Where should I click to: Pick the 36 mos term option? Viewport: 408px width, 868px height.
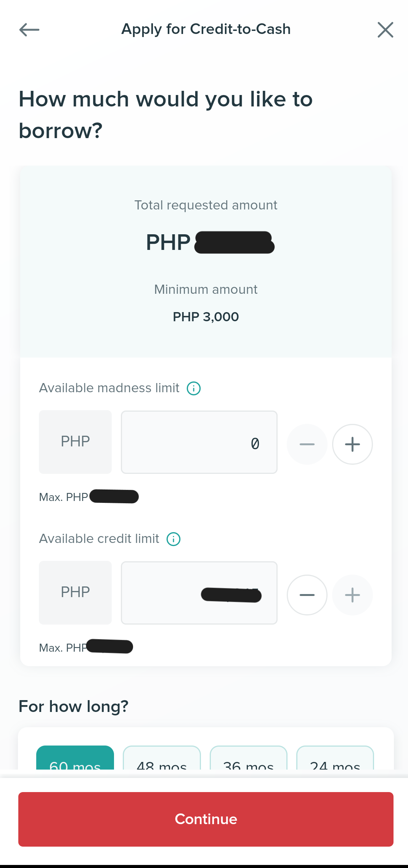tap(249, 758)
